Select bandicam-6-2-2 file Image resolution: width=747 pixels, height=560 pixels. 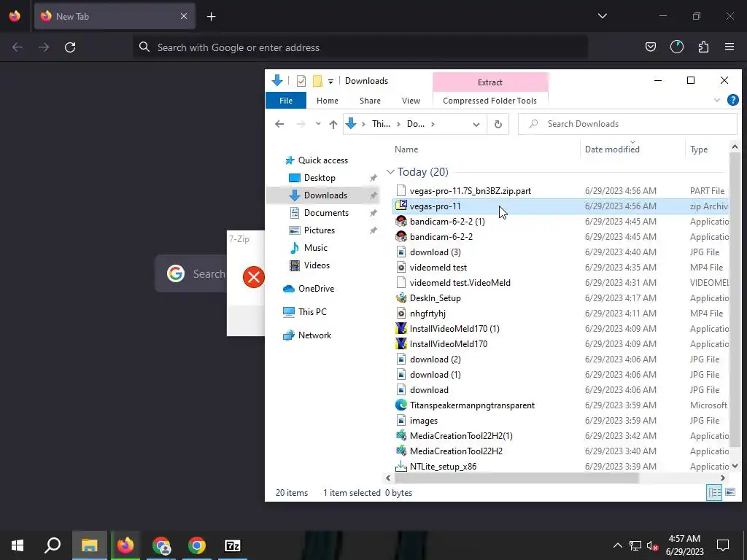click(441, 237)
